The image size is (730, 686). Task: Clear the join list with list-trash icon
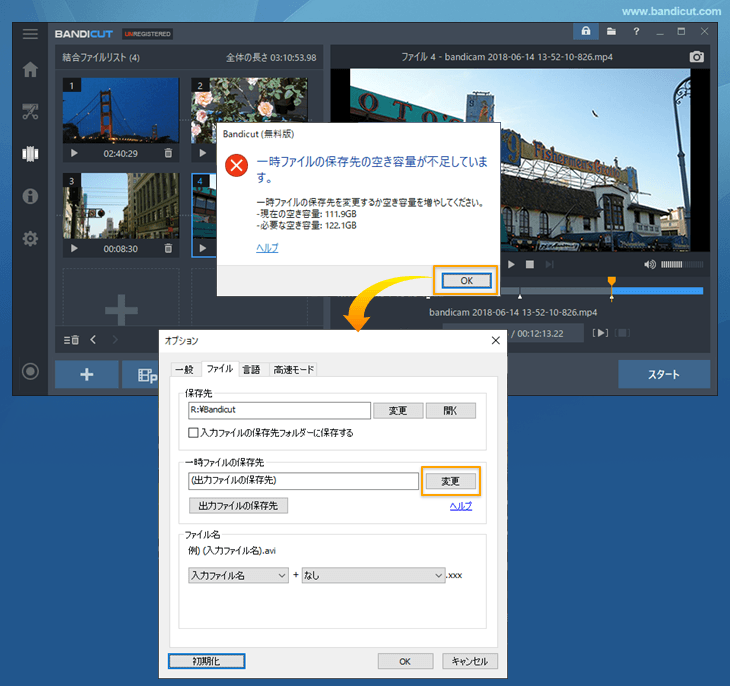(x=71, y=340)
